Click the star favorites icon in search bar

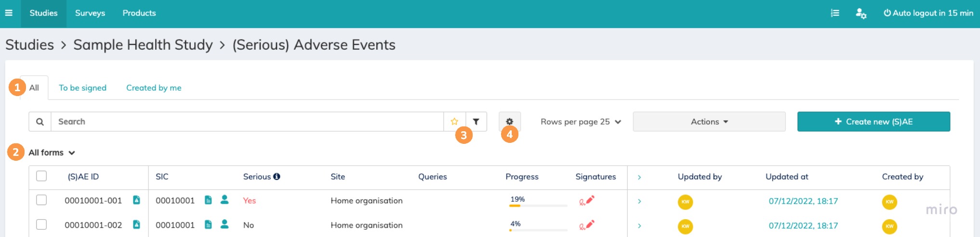[x=454, y=122]
